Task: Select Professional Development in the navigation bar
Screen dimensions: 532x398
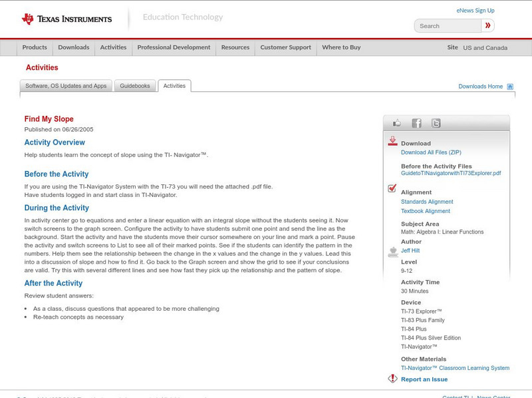Action: pyautogui.click(x=175, y=47)
